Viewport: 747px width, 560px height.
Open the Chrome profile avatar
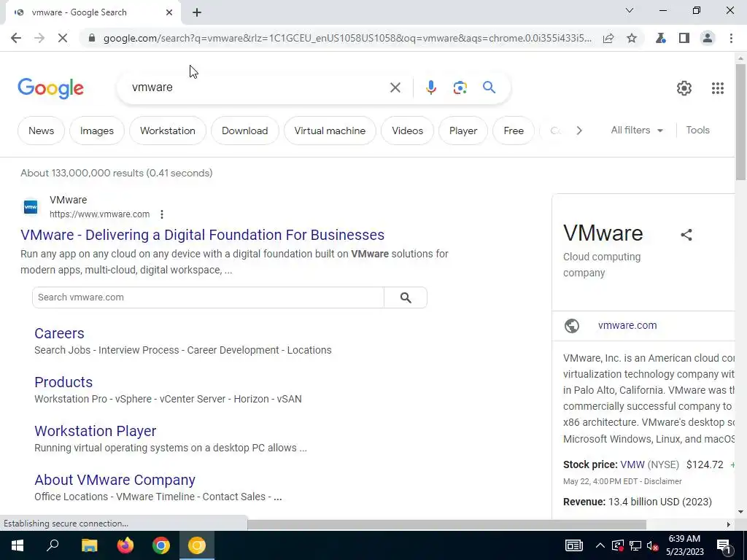point(708,38)
